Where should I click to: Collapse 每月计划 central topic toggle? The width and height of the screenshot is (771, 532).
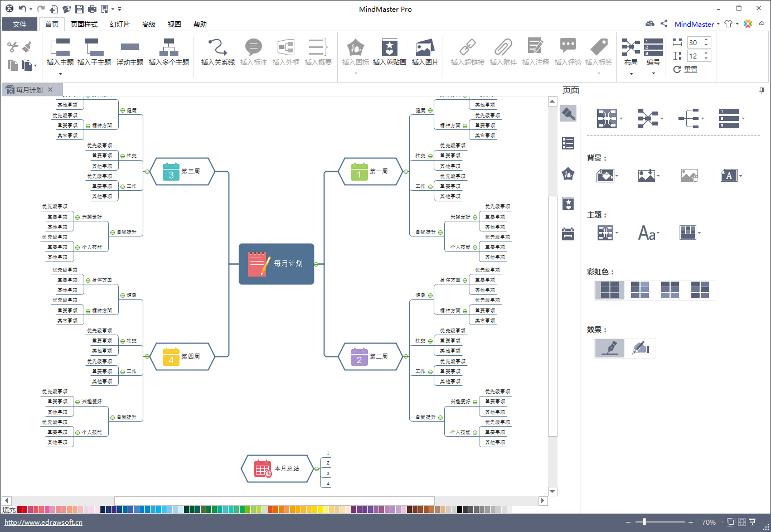click(x=316, y=264)
